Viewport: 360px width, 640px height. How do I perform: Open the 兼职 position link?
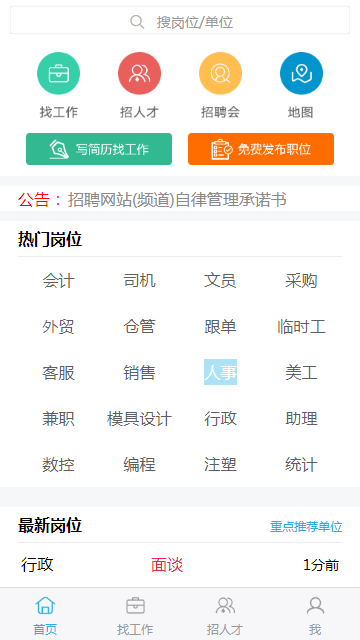58,419
